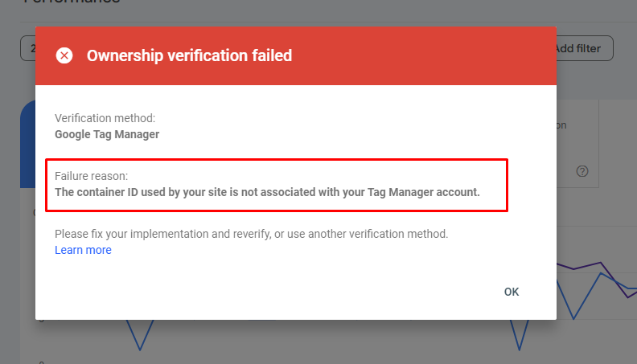This screenshot has height=364, width=637.
Task: Click the blue chart dip under Learn more
Action: pyautogui.click(x=140, y=335)
